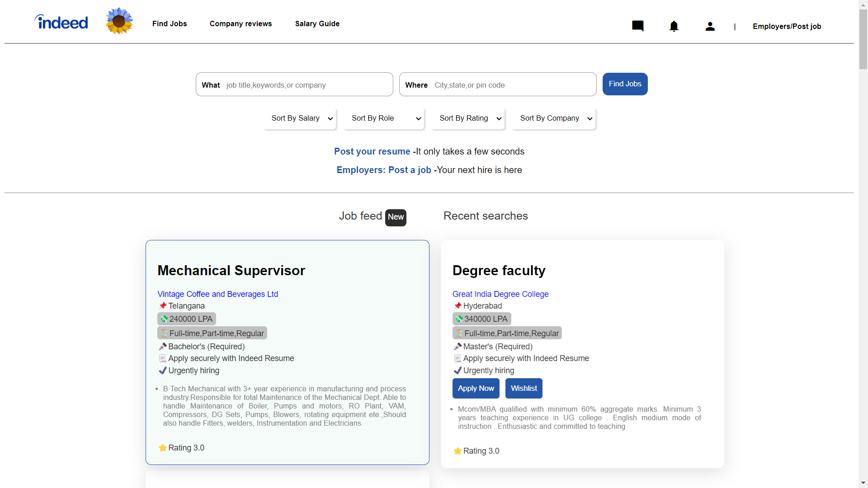Click checkmark icon in Mechanical Supervisor card

(163, 371)
